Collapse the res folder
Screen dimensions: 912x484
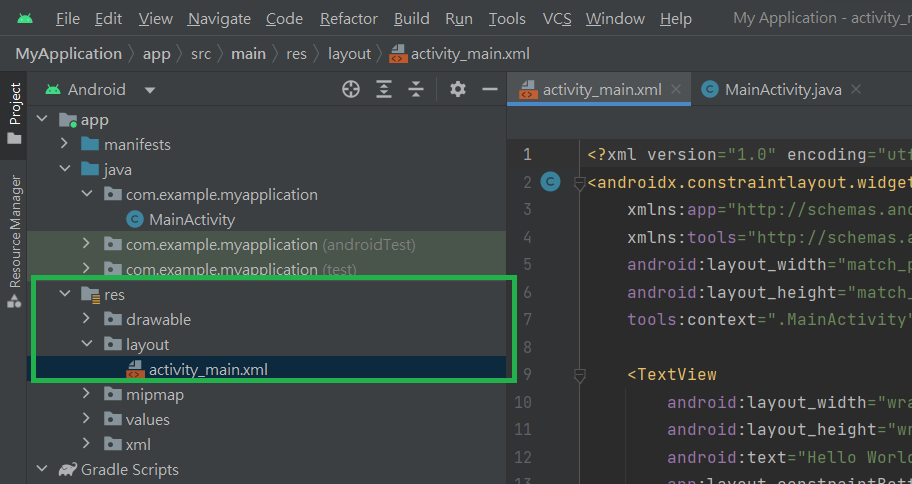65,294
